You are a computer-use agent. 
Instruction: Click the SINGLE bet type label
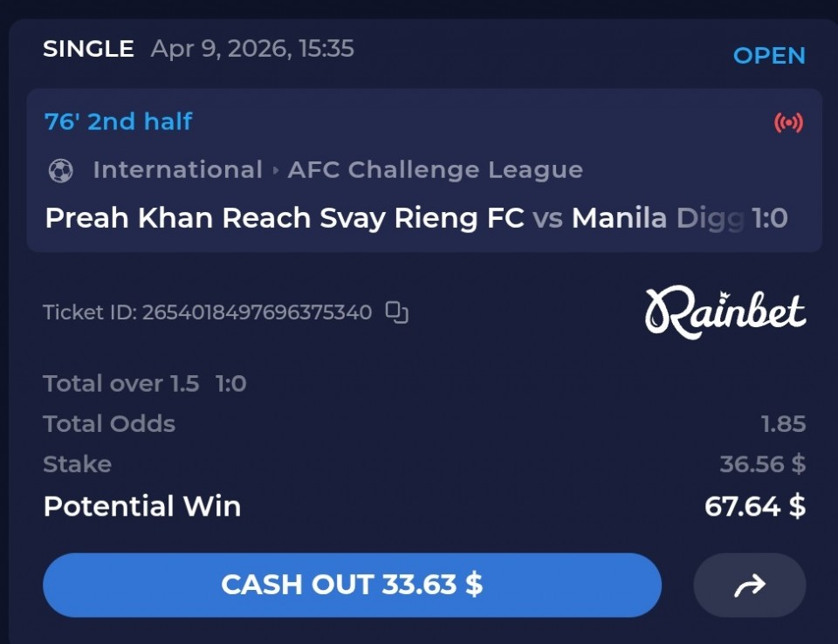[88, 49]
